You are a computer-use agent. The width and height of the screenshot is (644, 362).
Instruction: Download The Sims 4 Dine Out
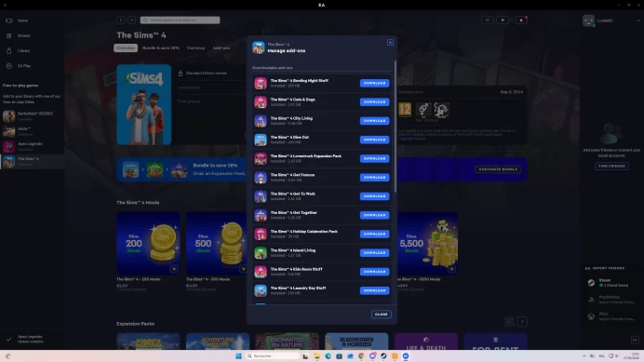[x=374, y=140]
